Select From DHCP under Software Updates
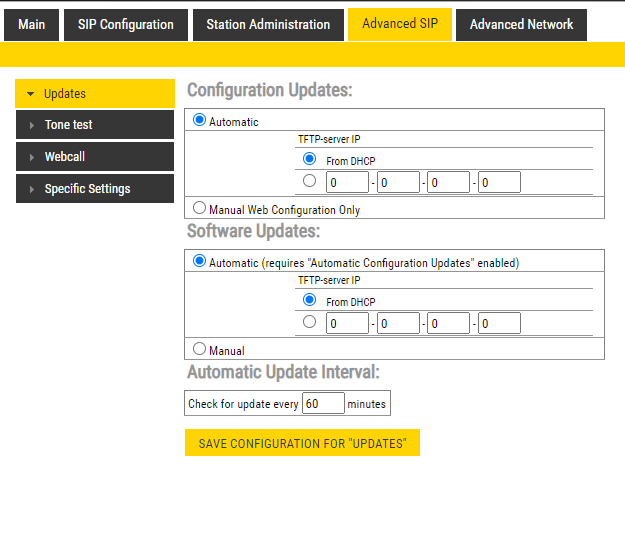Viewport: 625px width, 536px height. (x=309, y=301)
